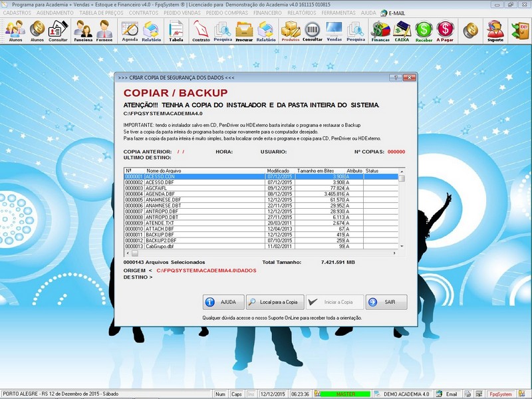
Task: Select the AGENDA.DBF file row
Action: point(261,194)
